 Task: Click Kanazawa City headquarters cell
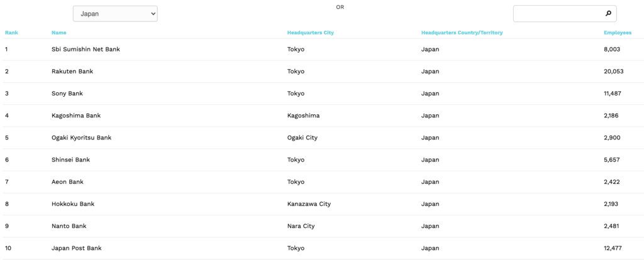309,204
